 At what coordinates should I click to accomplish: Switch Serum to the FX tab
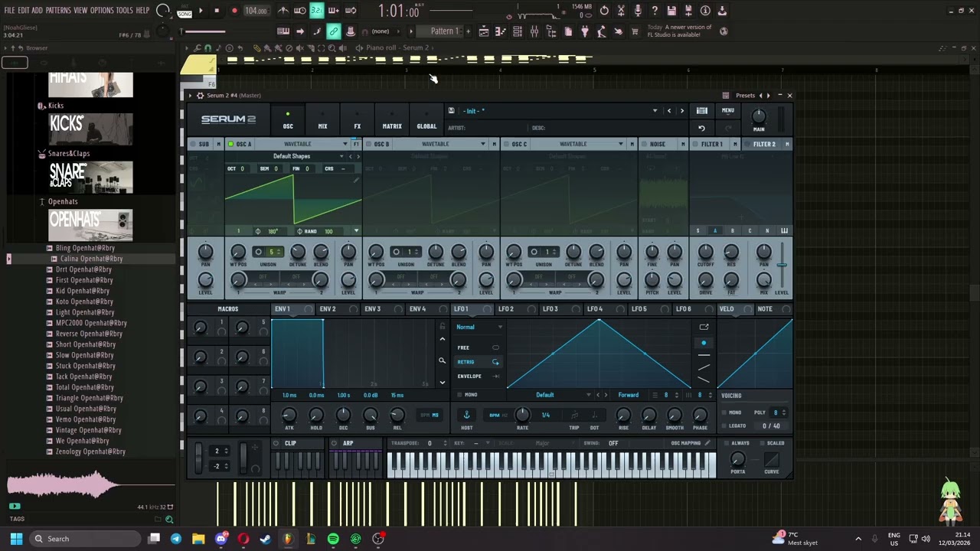[357, 121]
